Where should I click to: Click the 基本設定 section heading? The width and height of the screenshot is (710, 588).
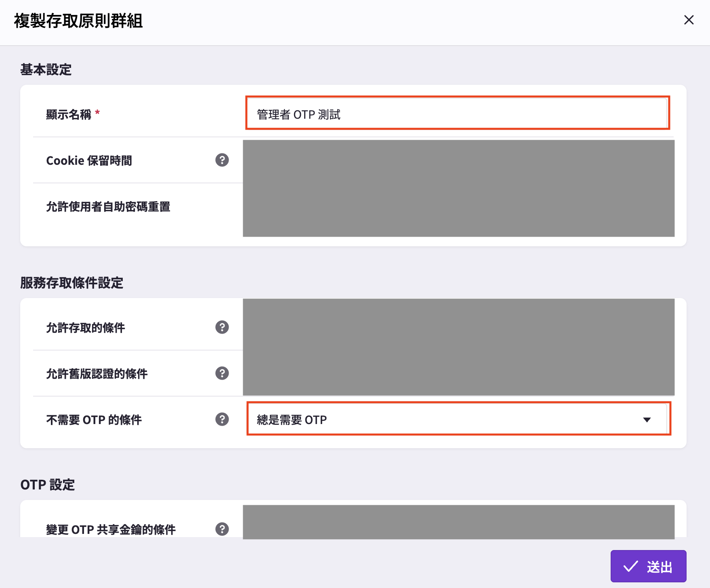46,69
